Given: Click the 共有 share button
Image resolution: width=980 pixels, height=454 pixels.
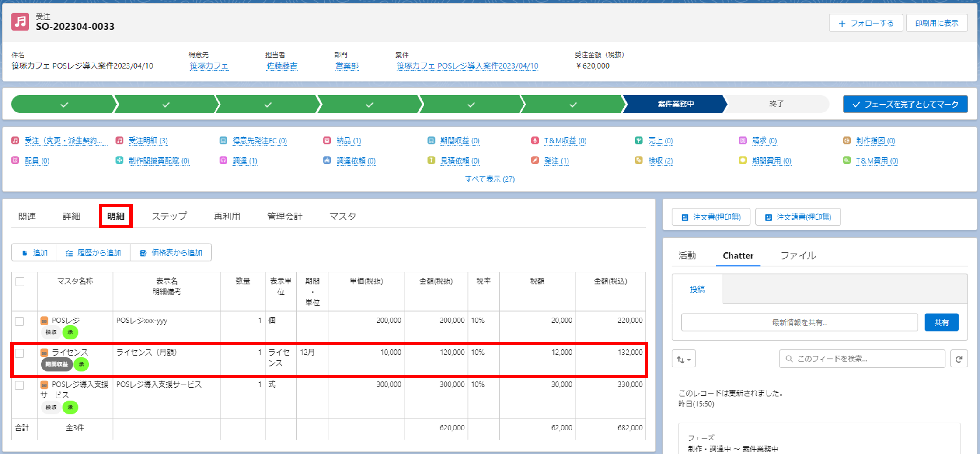Looking at the screenshot, I should click(x=942, y=322).
